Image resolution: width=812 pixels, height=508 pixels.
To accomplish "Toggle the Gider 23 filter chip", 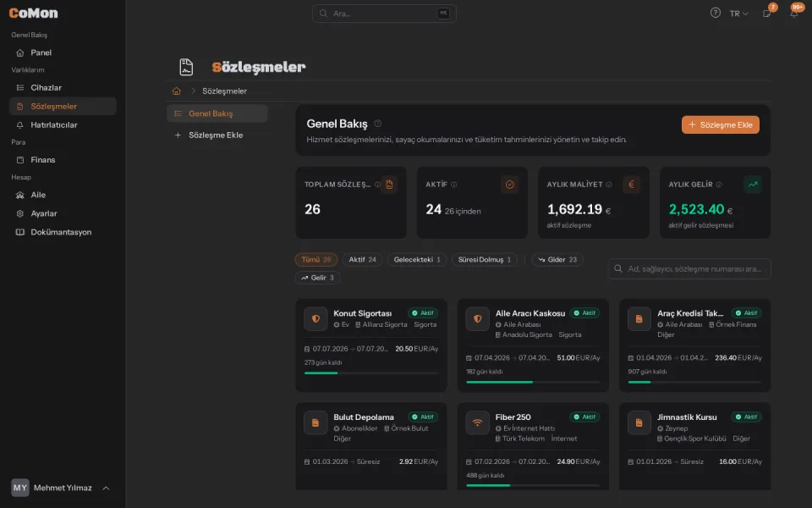I will point(557,260).
